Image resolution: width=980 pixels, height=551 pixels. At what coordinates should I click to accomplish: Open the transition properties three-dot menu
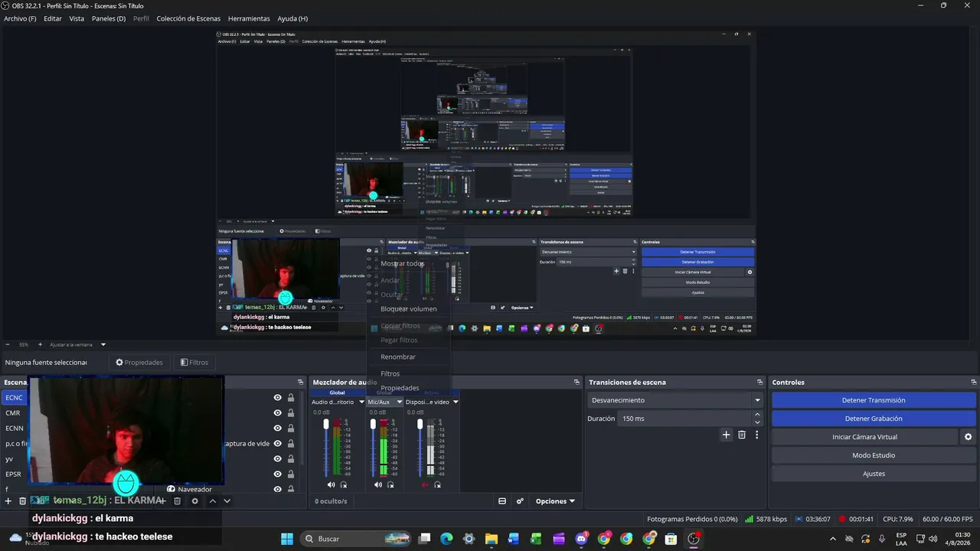757,435
